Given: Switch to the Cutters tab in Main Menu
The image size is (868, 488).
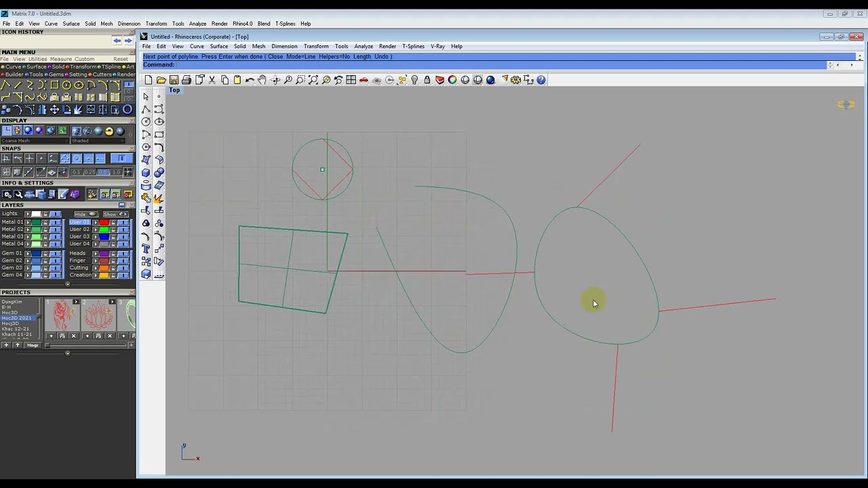Looking at the screenshot, I should point(100,75).
